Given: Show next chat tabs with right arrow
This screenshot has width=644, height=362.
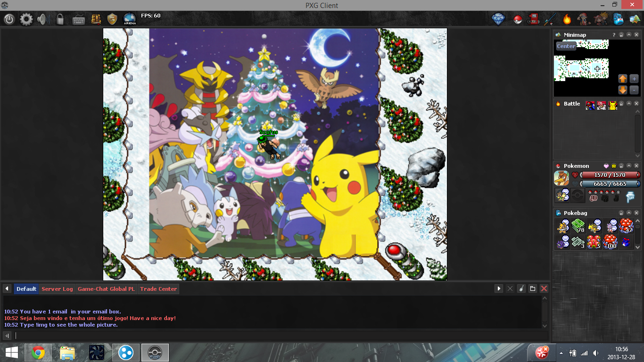Looking at the screenshot, I should click(498, 288).
